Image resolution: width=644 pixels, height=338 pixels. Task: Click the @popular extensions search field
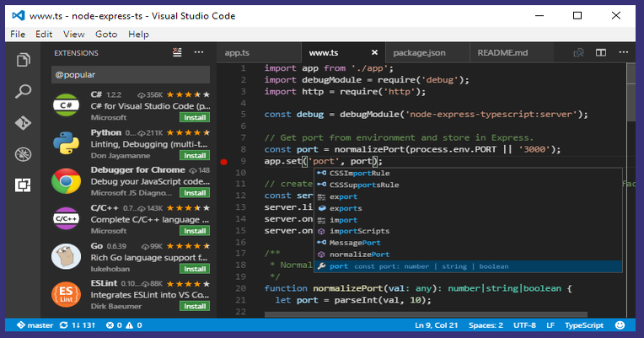click(131, 75)
